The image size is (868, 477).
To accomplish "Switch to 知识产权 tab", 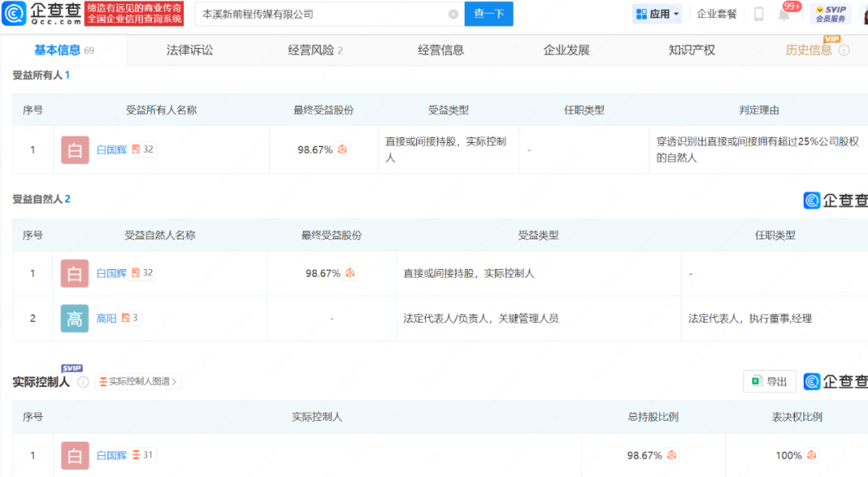I will click(691, 50).
